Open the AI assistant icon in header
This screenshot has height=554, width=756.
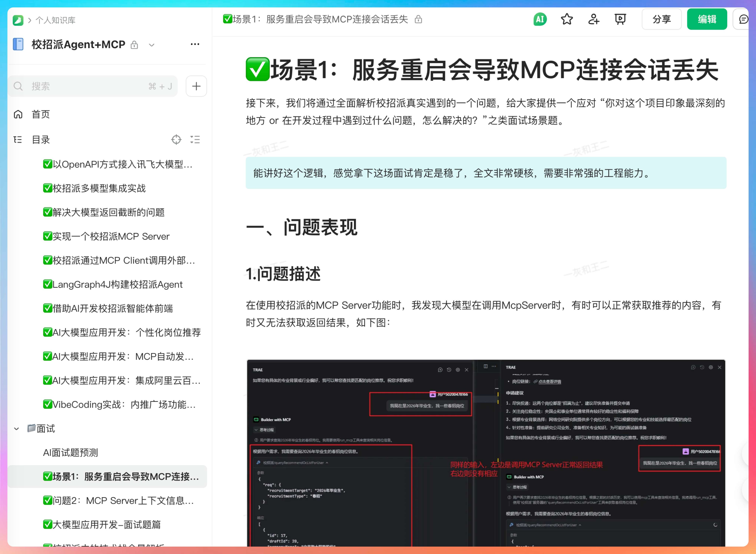pyautogui.click(x=540, y=19)
